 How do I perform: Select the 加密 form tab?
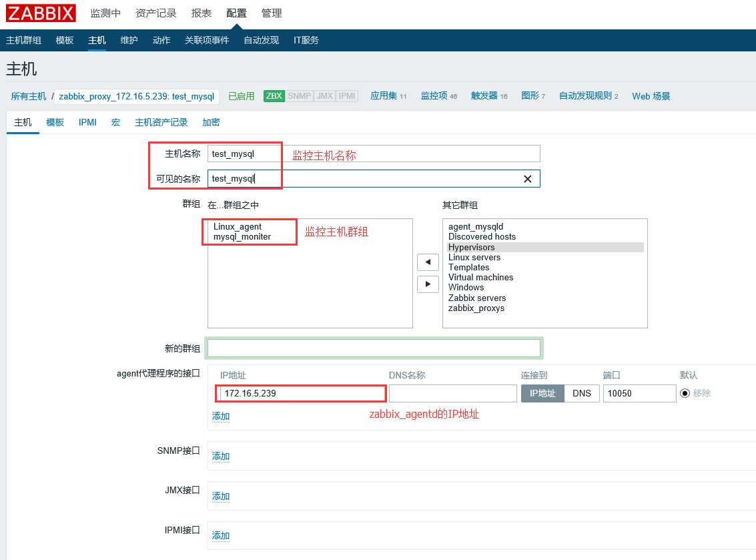211,123
